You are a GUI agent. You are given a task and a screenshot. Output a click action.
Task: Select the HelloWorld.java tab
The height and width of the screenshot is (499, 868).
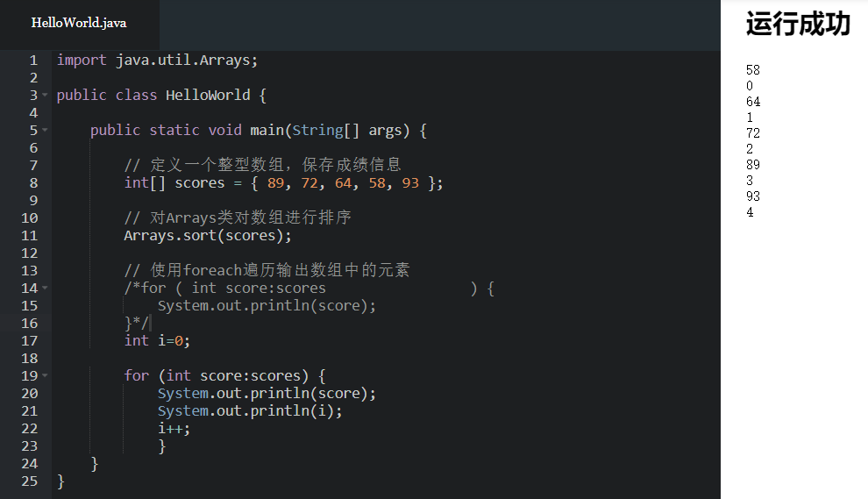coord(79,24)
